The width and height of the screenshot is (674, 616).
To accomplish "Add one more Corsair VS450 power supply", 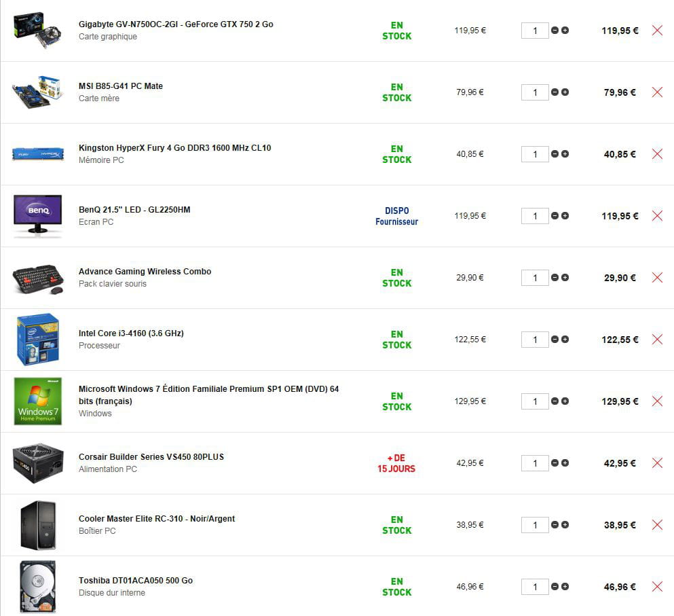I will (x=565, y=463).
